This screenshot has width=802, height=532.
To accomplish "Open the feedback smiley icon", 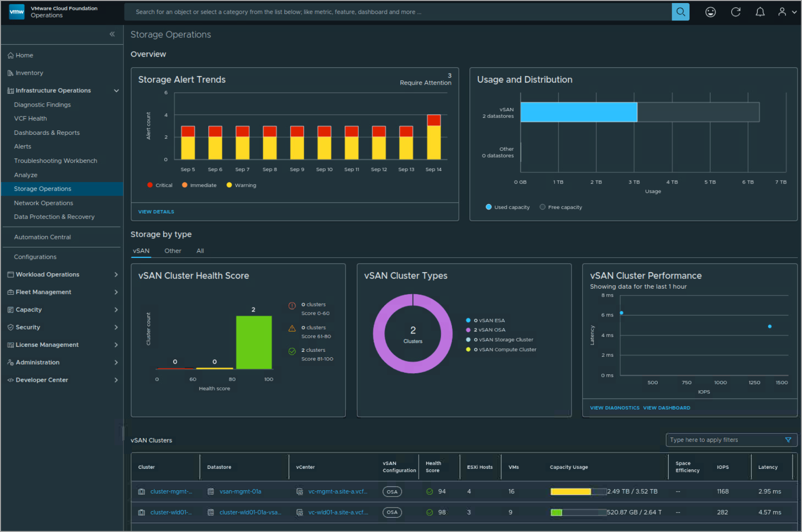I will coord(710,12).
